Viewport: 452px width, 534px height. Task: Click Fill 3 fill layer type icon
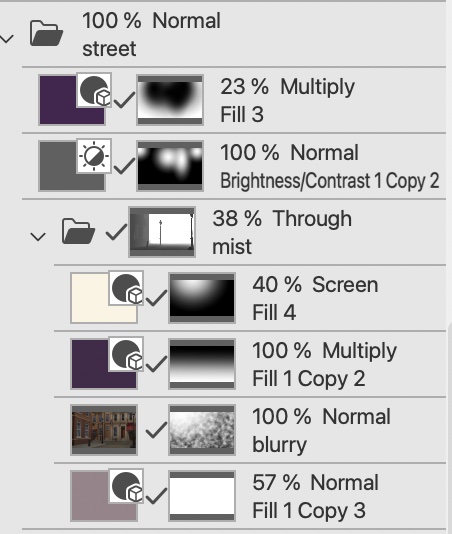point(94,90)
